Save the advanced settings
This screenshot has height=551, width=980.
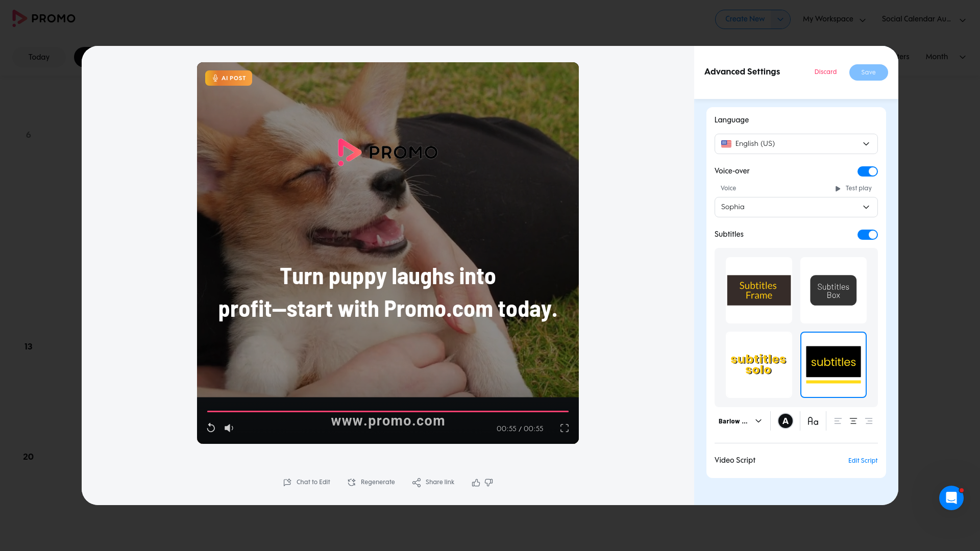(869, 72)
